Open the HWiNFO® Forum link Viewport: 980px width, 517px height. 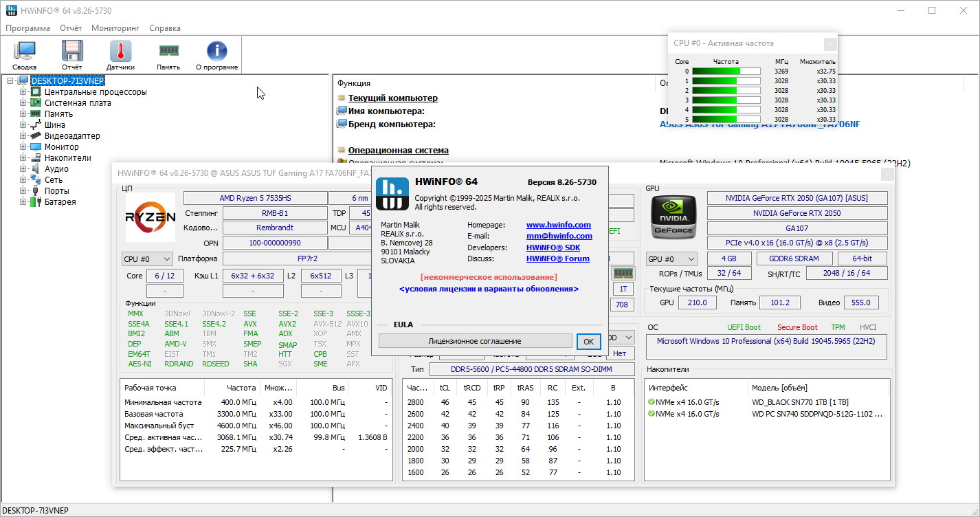coord(558,258)
